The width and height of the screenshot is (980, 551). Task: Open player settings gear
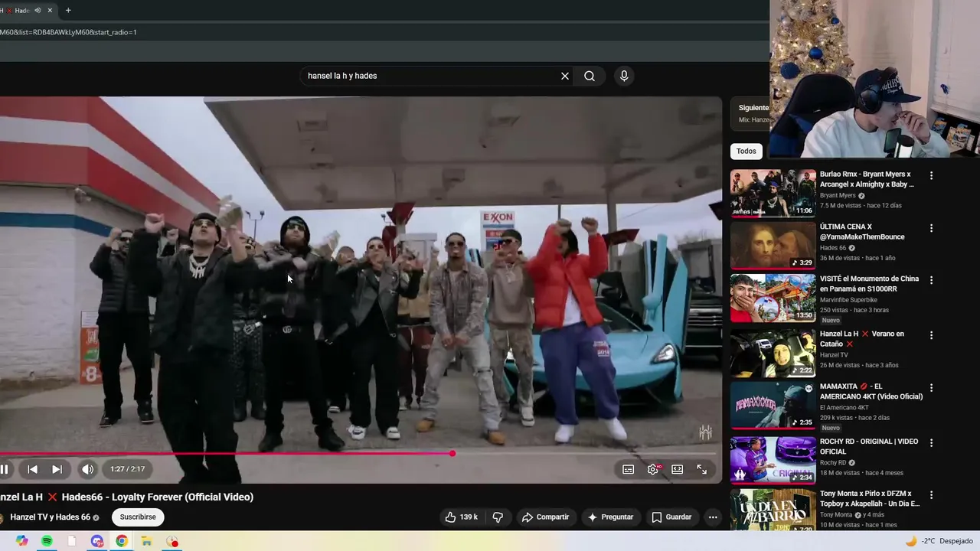[x=652, y=469]
